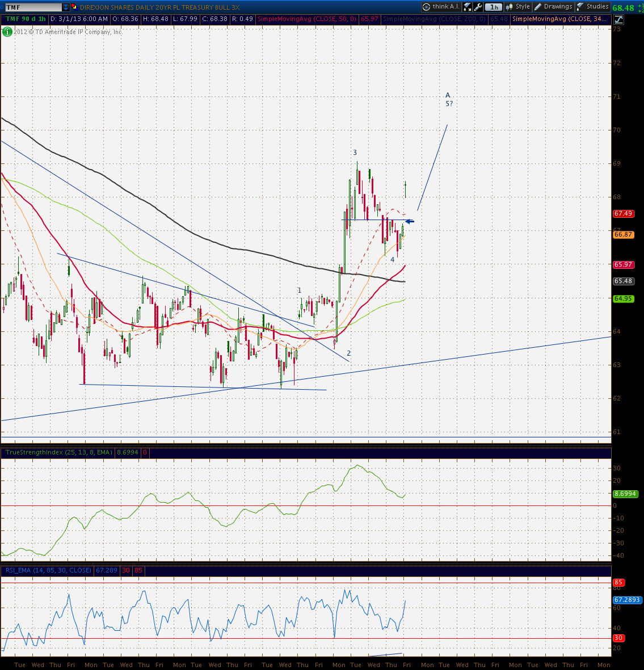Open chart settings wrench icon
The image size is (644, 670).
pyautogui.click(x=478, y=7)
